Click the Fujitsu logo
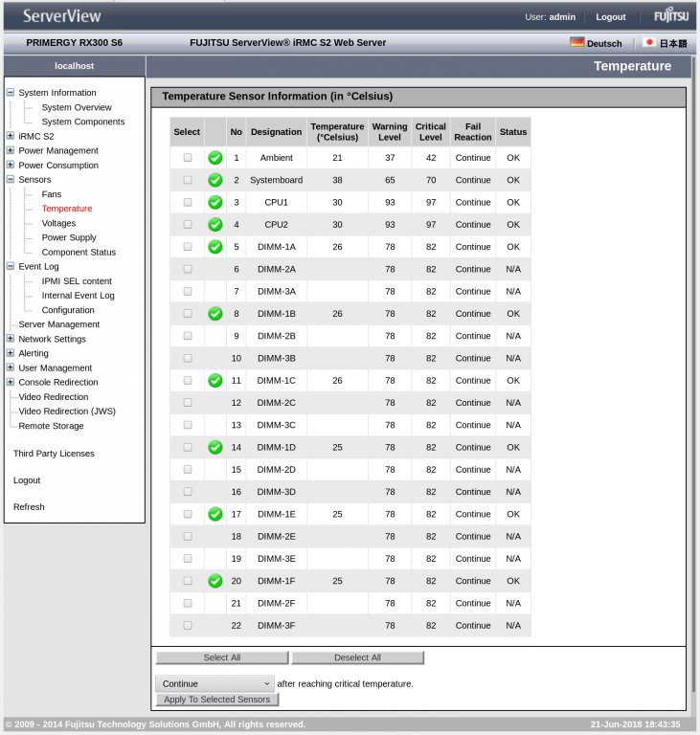Viewport: 700px width, 735px height. 670,16
